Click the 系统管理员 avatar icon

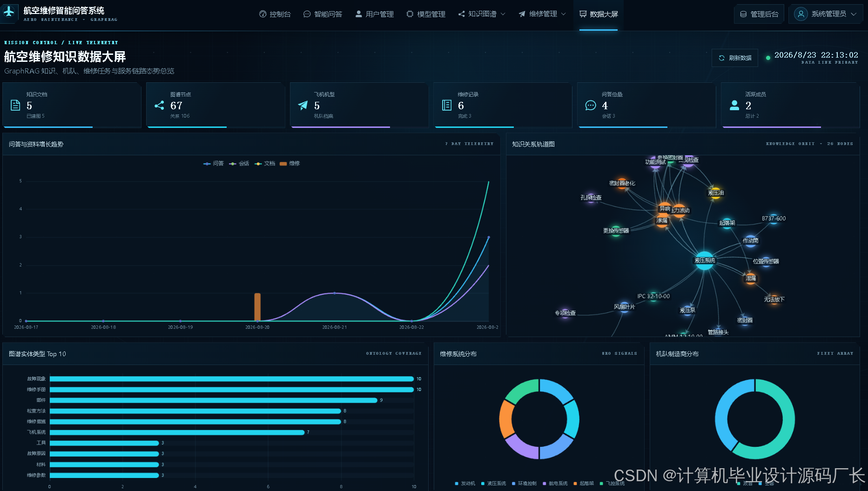[801, 14]
